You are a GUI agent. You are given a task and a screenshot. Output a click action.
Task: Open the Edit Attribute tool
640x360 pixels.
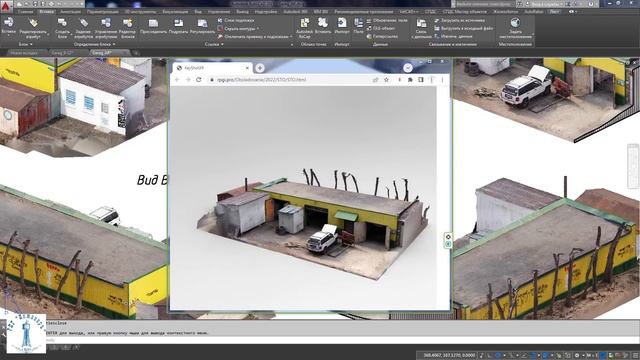coord(33,28)
